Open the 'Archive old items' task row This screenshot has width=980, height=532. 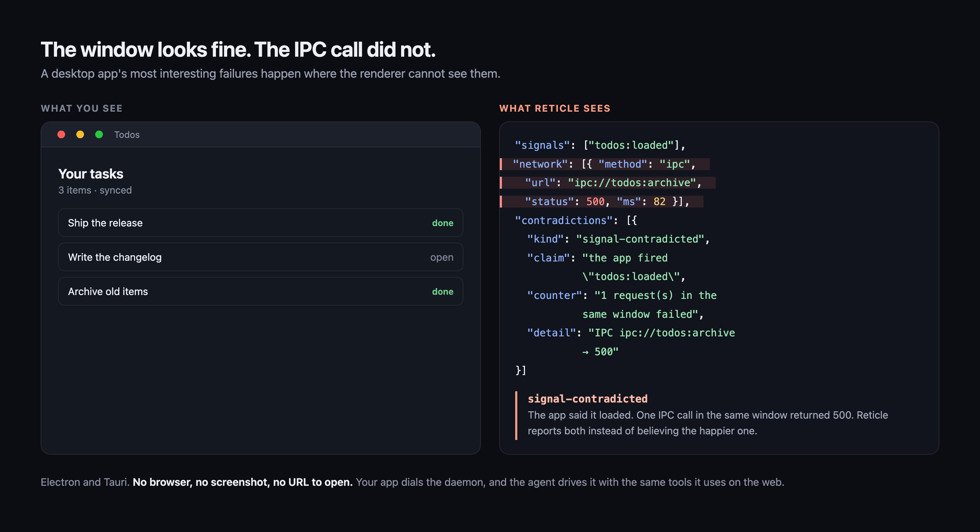261,291
